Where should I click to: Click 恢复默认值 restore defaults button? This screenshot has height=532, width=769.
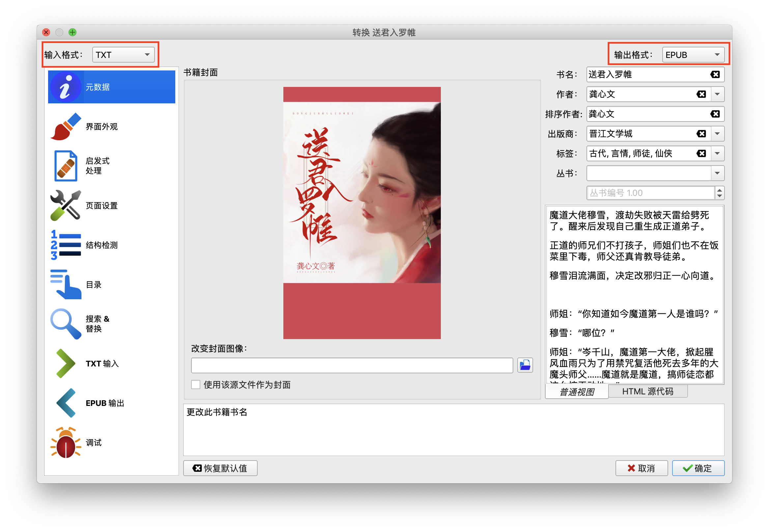point(220,468)
